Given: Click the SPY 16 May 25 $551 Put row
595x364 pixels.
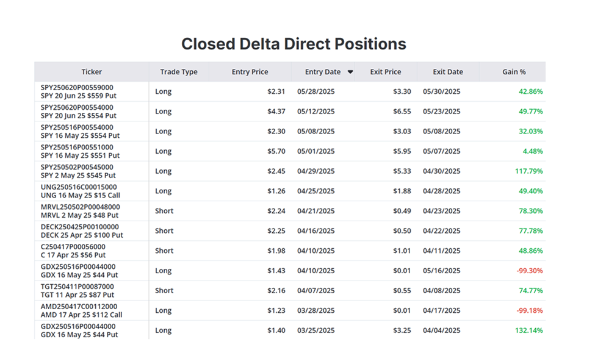Looking at the screenshot, I should [x=80, y=155].
